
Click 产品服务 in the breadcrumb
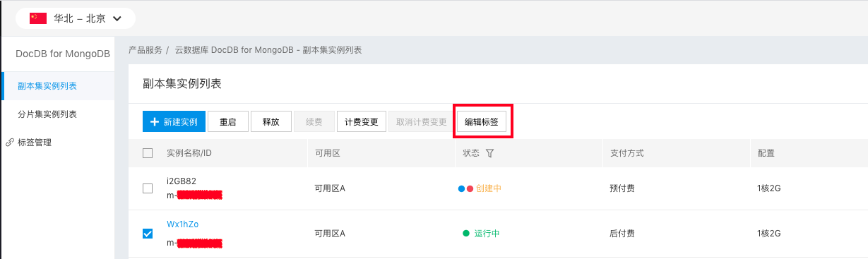(145, 51)
